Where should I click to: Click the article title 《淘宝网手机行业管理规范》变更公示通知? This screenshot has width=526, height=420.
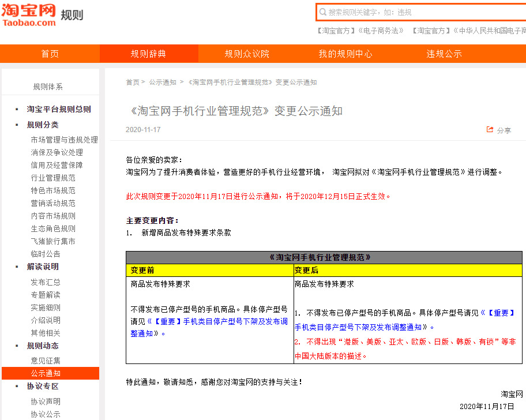click(x=236, y=111)
